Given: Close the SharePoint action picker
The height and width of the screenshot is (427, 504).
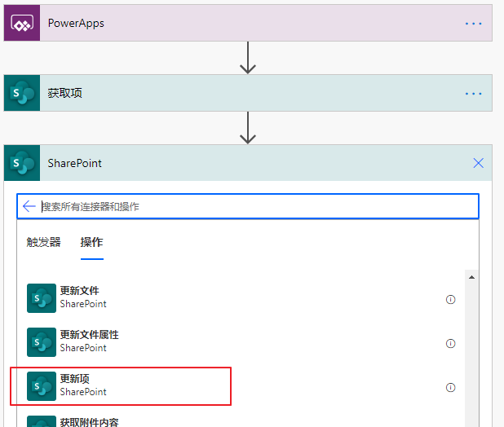Looking at the screenshot, I should 478,163.
